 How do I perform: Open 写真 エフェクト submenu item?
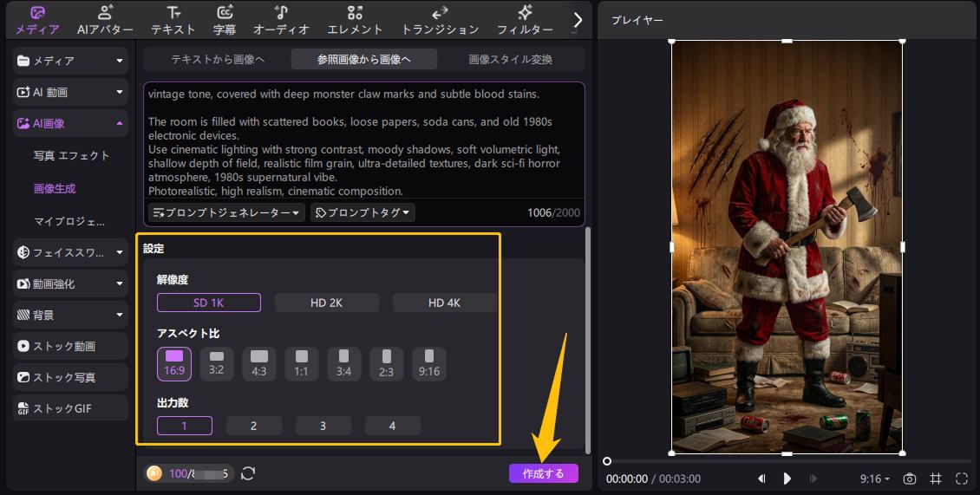(71, 156)
